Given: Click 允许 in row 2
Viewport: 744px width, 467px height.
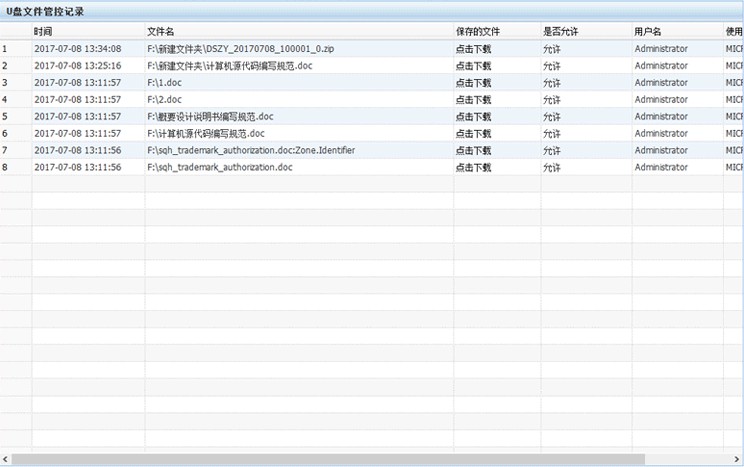Looking at the screenshot, I should coord(552,66).
